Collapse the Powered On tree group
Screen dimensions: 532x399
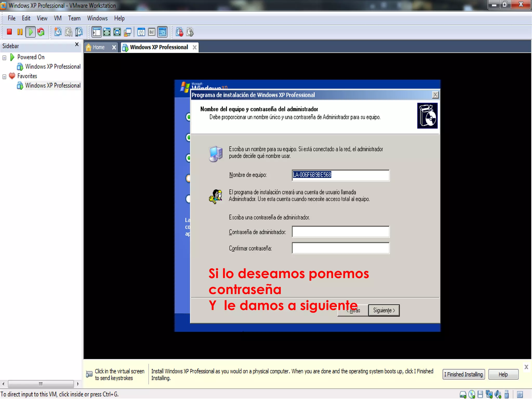tap(4, 57)
